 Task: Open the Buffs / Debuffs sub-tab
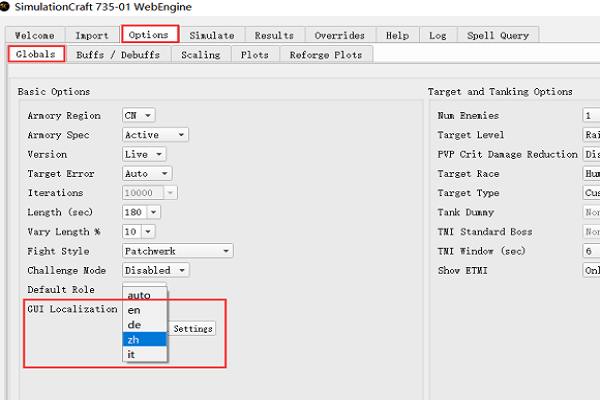118,55
